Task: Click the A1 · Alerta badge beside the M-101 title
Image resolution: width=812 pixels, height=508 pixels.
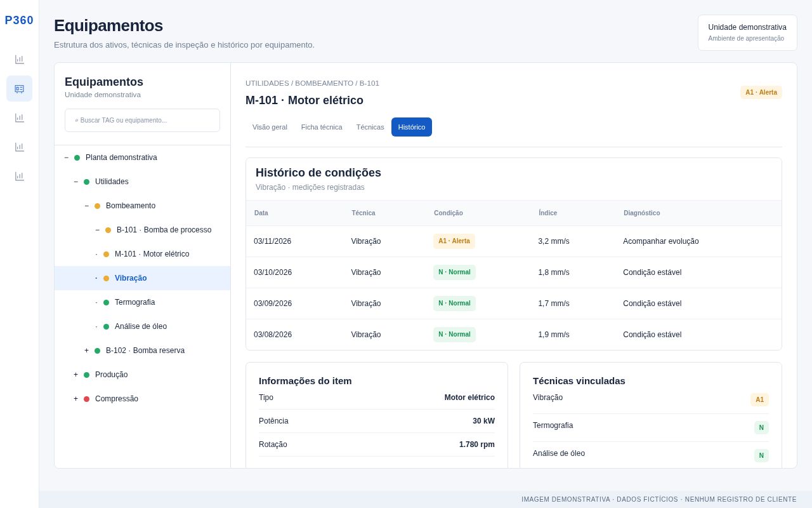Action: pyautogui.click(x=761, y=92)
